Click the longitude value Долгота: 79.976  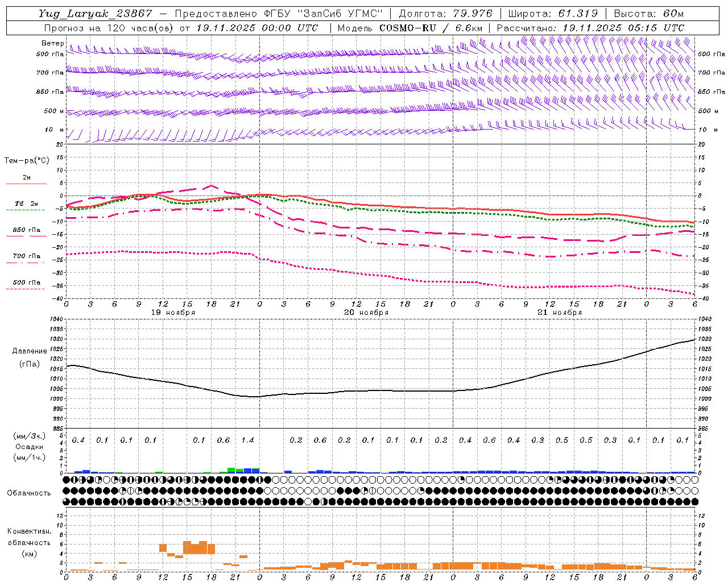445,14
